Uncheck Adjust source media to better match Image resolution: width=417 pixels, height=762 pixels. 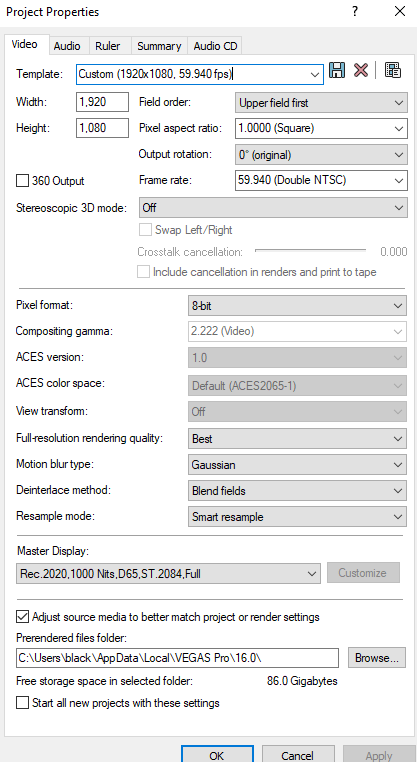click(x=22, y=617)
